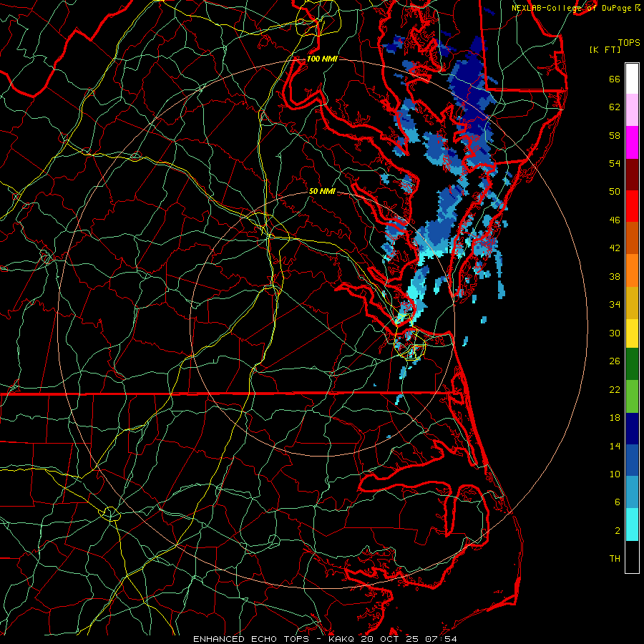
Task: Select the 42 legend value
Action: click(615, 248)
